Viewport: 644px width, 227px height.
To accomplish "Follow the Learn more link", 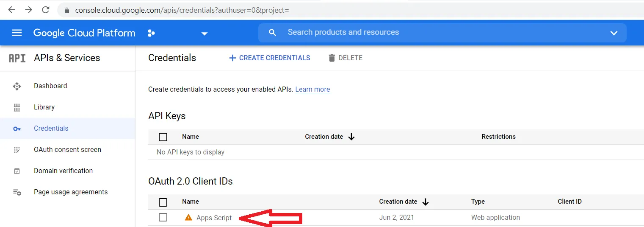I will 312,89.
